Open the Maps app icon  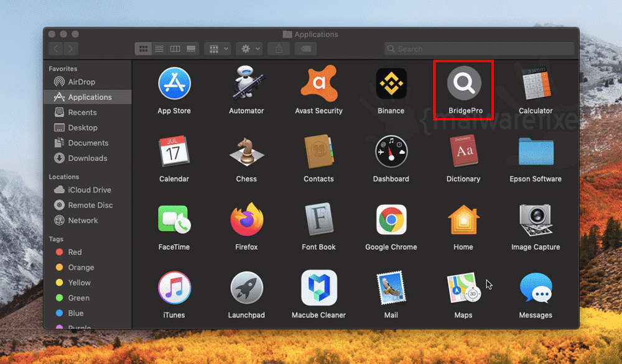coord(463,288)
